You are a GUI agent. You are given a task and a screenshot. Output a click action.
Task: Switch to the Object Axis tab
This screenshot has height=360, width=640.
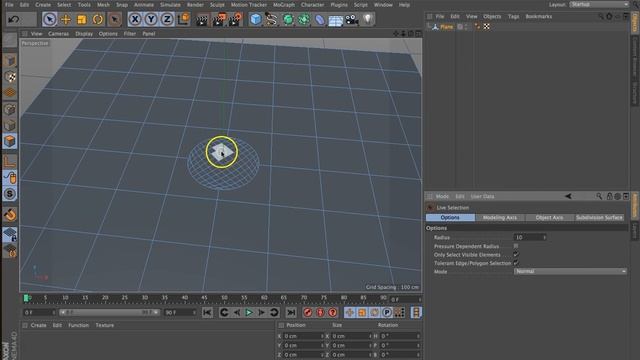[x=549, y=218]
